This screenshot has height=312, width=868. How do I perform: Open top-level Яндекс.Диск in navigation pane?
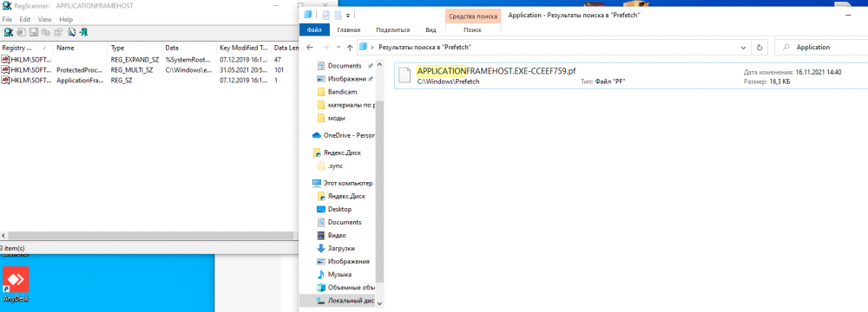(x=341, y=153)
